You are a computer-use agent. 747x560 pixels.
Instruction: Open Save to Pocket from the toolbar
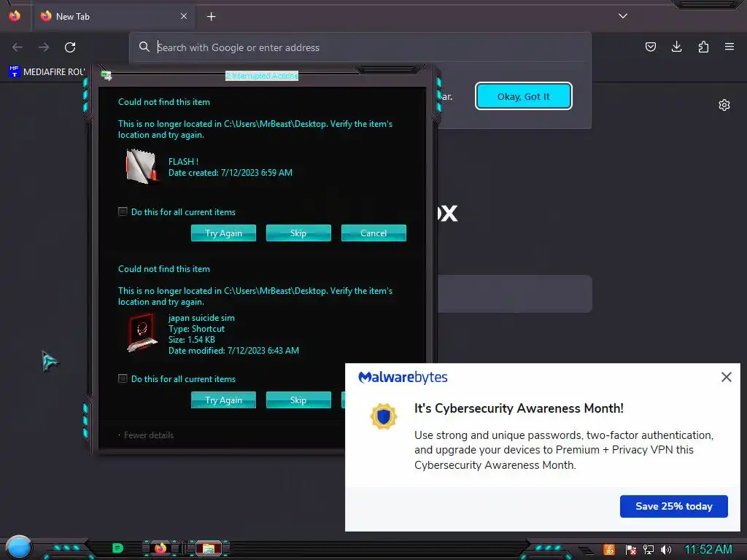point(650,47)
